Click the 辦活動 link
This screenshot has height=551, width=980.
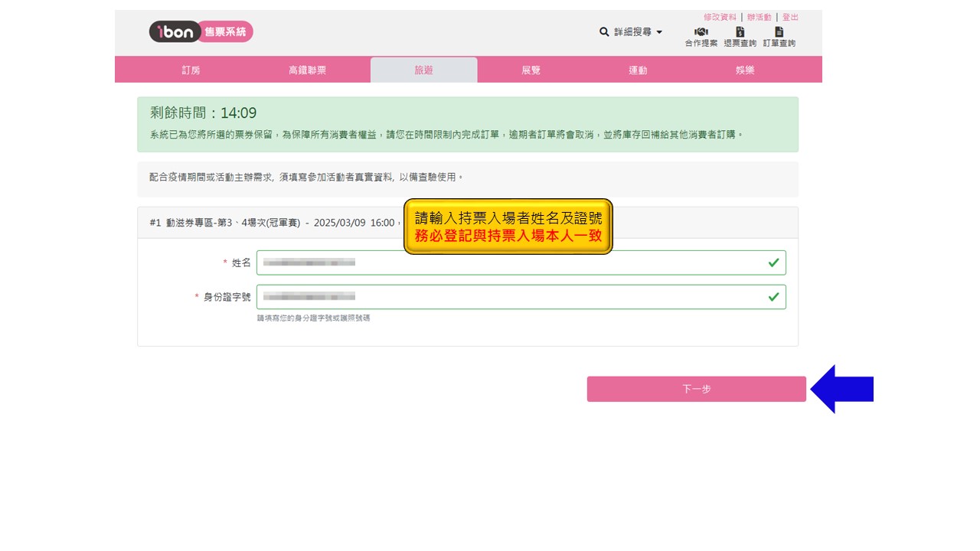tap(759, 17)
